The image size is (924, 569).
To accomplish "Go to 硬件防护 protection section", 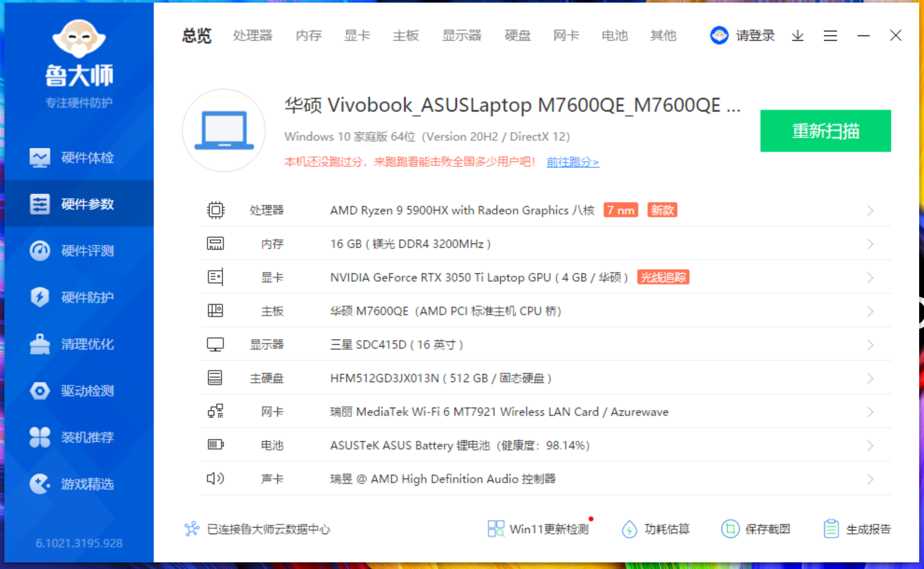I will point(79,297).
